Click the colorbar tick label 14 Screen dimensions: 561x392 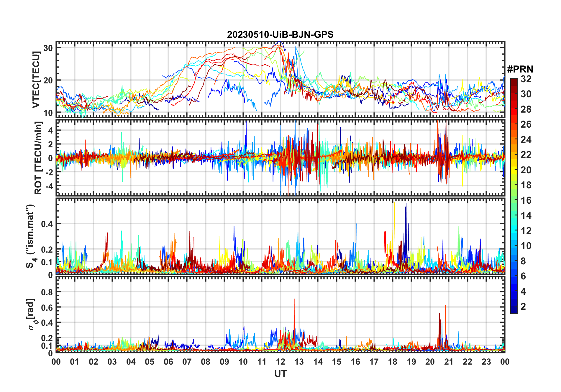coord(526,215)
